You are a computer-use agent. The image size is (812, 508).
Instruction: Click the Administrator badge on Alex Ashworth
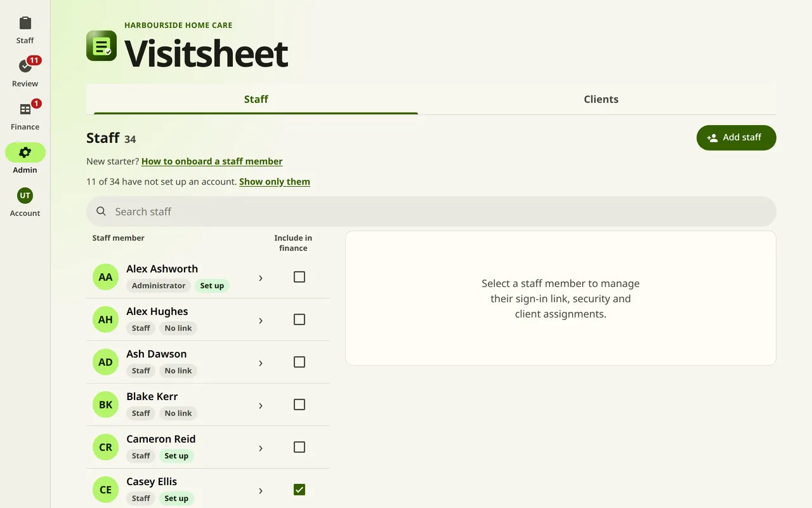[159, 286]
